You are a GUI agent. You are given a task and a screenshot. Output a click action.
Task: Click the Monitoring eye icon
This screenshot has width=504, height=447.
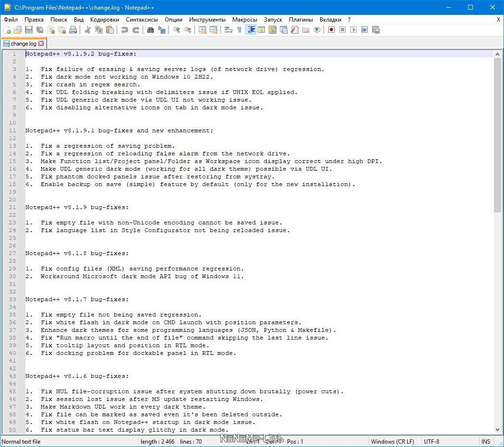(317, 30)
